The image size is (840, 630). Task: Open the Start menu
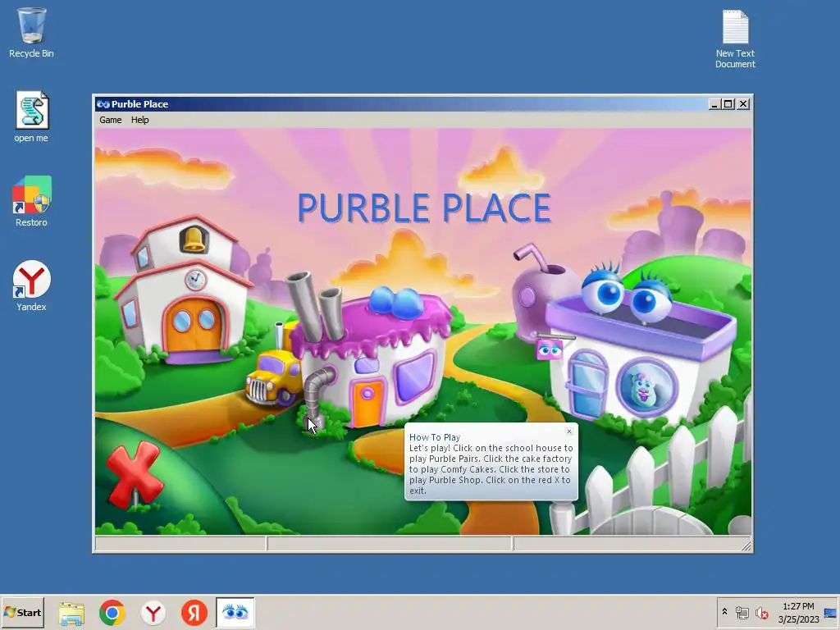[22, 612]
